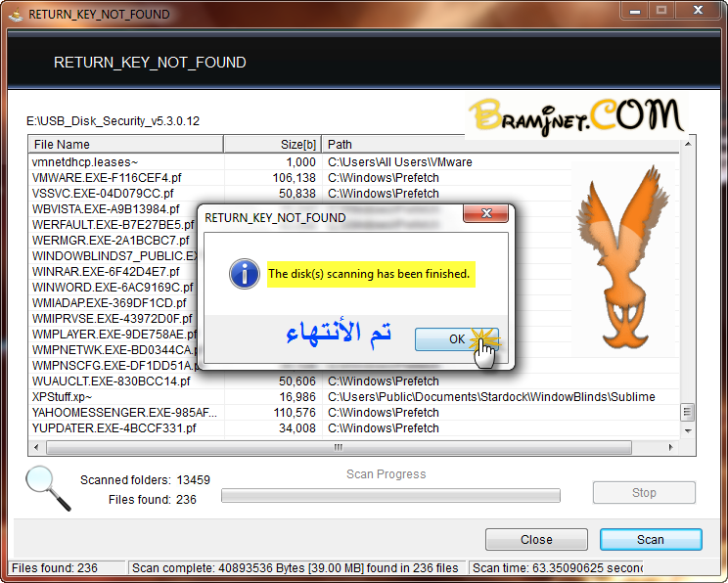The height and width of the screenshot is (583, 728).
Task: Click size value 34,008
Action: (297, 428)
